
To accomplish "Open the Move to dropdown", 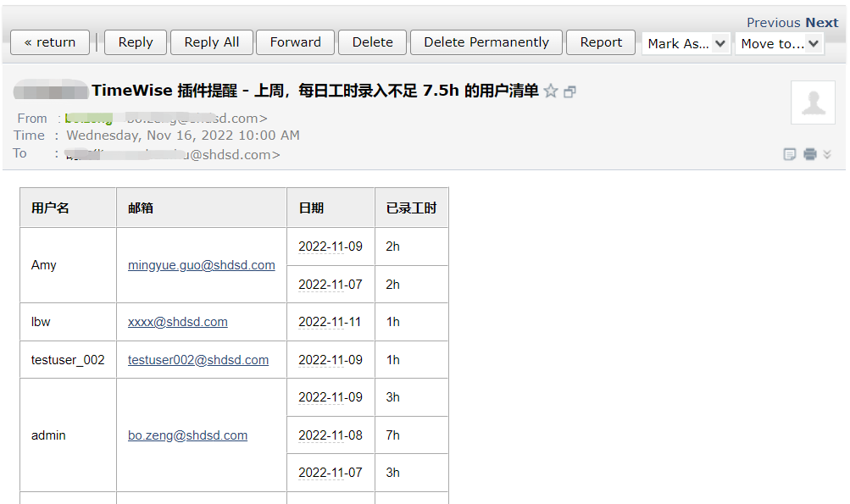I will pos(780,43).
